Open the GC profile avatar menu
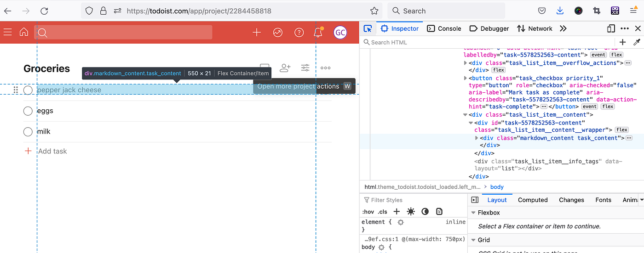Screen dimensions: 644x253 coord(340,32)
